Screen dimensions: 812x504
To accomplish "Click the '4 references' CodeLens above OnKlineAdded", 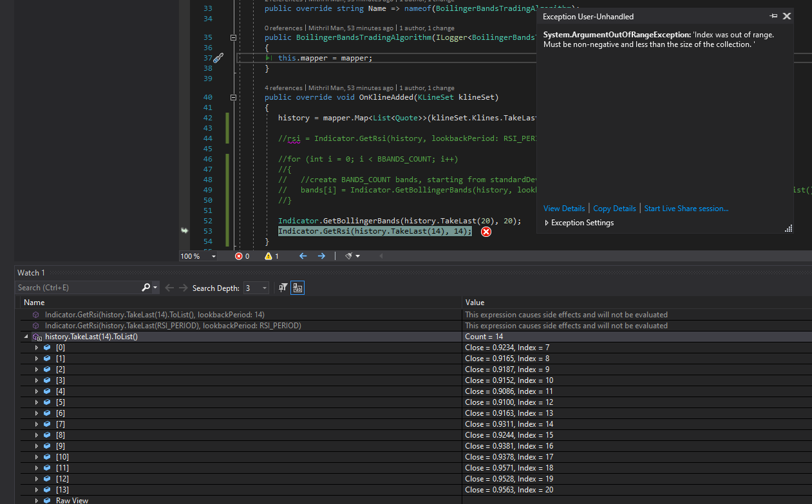I will pos(283,88).
